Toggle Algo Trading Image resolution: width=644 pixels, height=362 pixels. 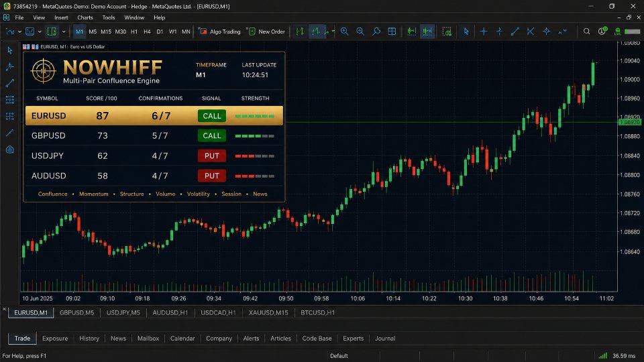click(219, 32)
